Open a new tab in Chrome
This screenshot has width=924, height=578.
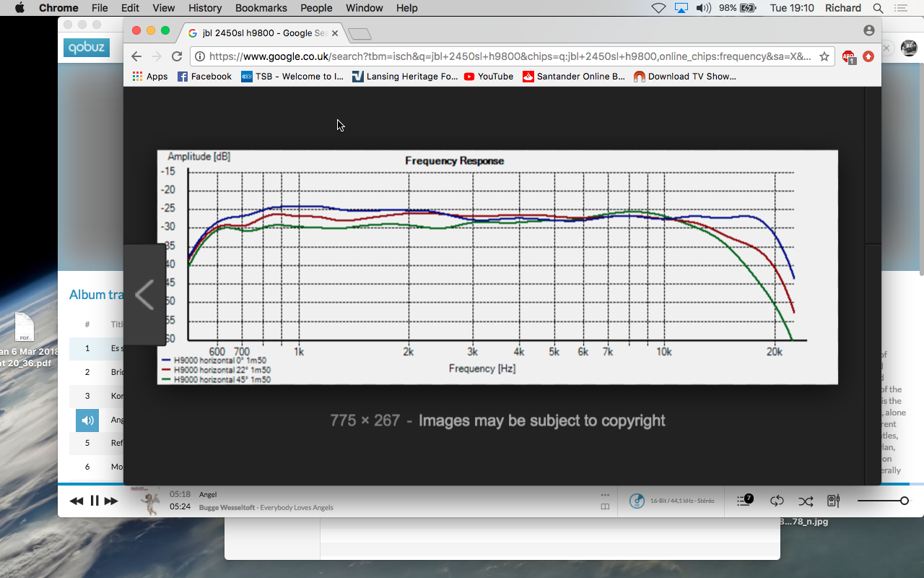pos(359,33)
